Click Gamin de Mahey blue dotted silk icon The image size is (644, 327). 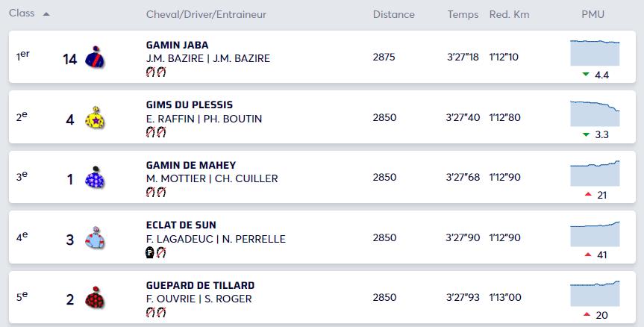pyautogui.click(x=95, y=178)
